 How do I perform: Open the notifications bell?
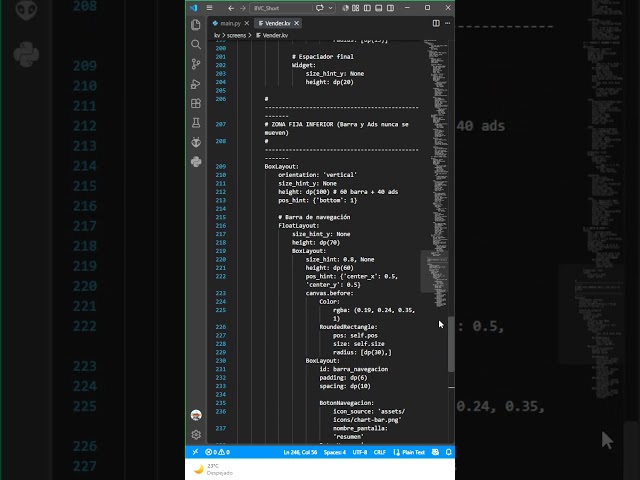point(449,452)
